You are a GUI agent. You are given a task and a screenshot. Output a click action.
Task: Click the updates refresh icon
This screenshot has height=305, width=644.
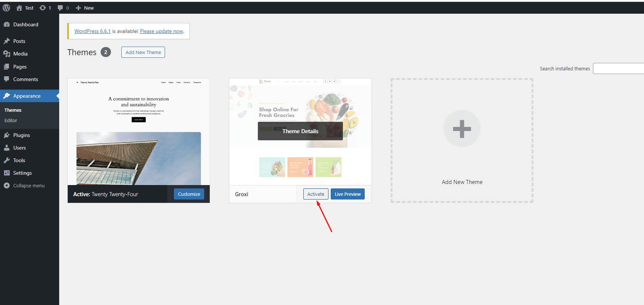click(x=43, y=8)
